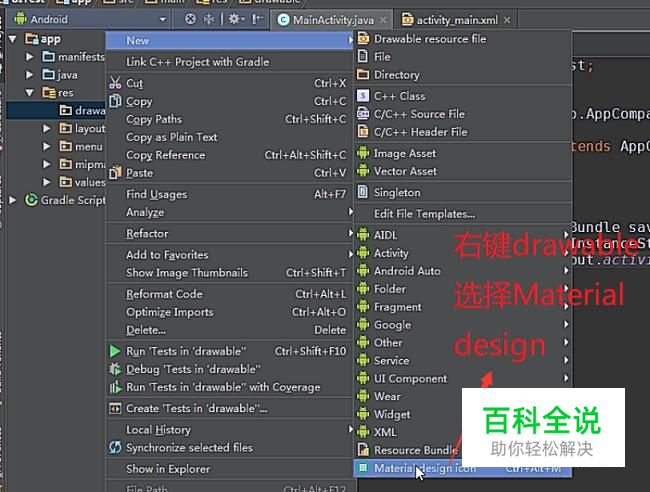Viewport: 650px width, 492px height.
Task: Close the activity_main.xml tab
Action: point(507,20)
